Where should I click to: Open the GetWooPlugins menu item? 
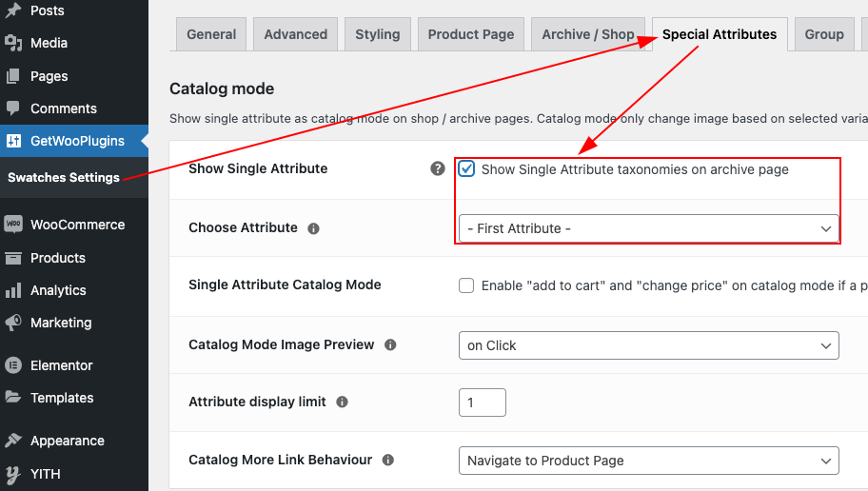click(74, 141)
